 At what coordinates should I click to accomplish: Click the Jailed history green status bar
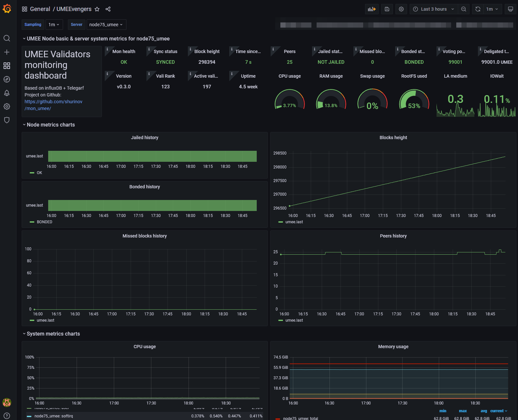[x=152, y=156]
